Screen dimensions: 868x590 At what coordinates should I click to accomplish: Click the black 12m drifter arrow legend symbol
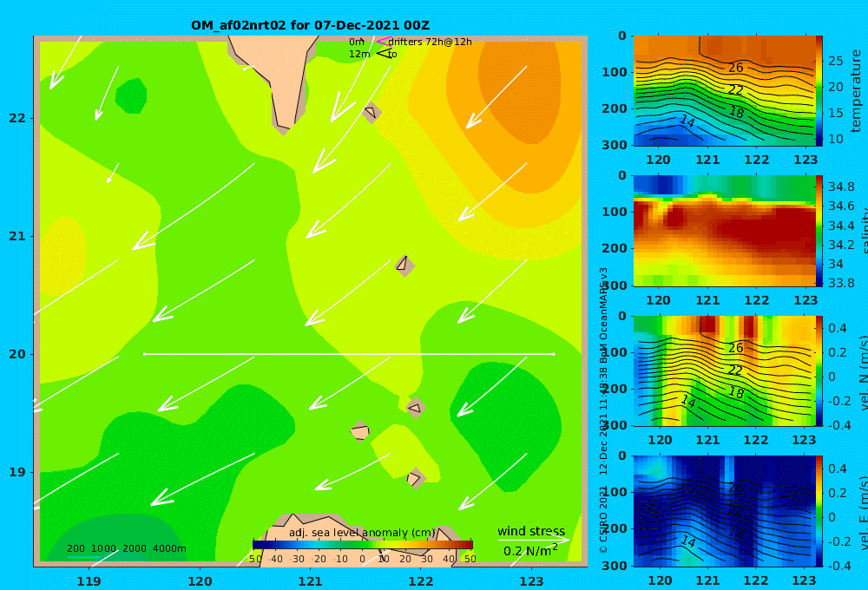click(384, 53)
